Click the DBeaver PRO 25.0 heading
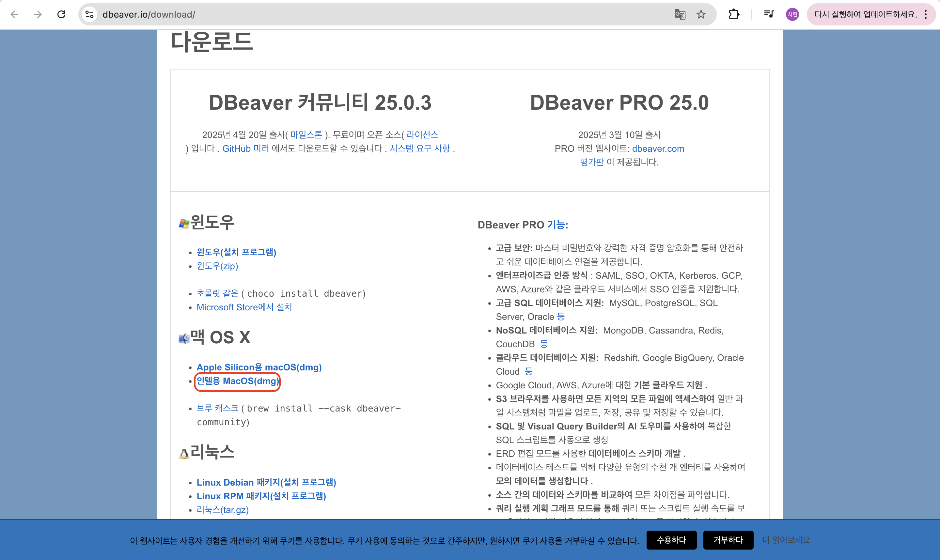This screenshot has height=560, width=940. tap(619, 103)
